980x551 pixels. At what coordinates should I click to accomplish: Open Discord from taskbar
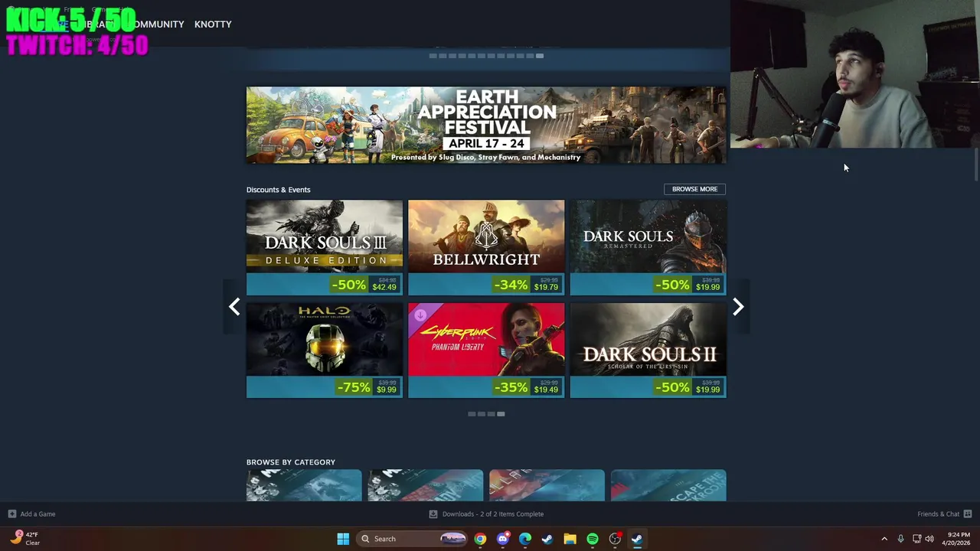502,539
